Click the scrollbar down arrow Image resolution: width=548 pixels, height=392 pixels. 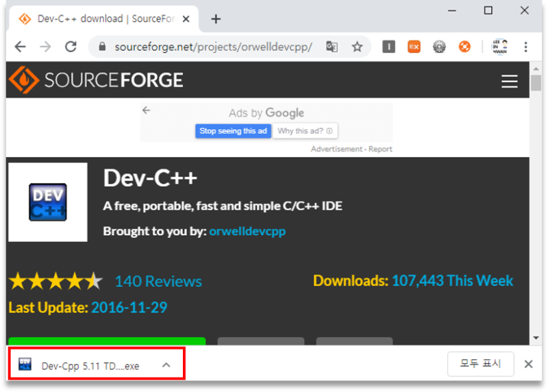pos(536,338)
